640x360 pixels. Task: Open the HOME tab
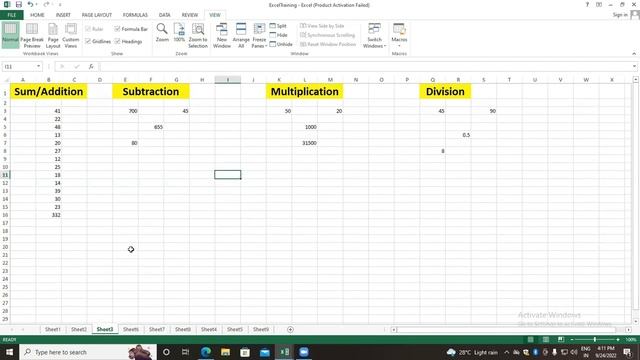tap(37, 15)
